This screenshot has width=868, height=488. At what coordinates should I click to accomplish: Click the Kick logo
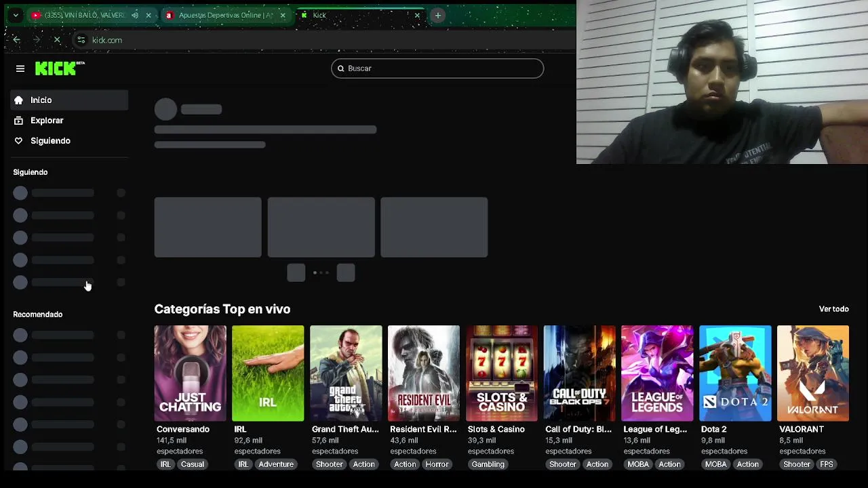pos(60,68)
